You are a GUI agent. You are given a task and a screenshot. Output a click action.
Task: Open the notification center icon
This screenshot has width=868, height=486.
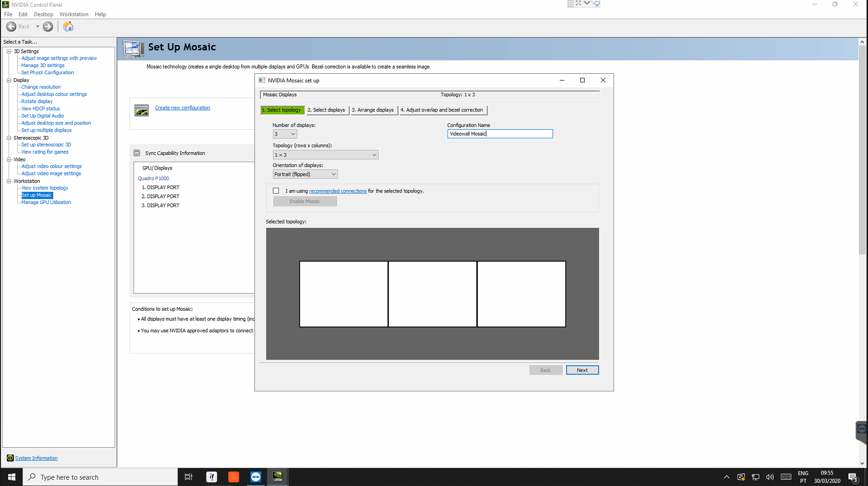853,477
